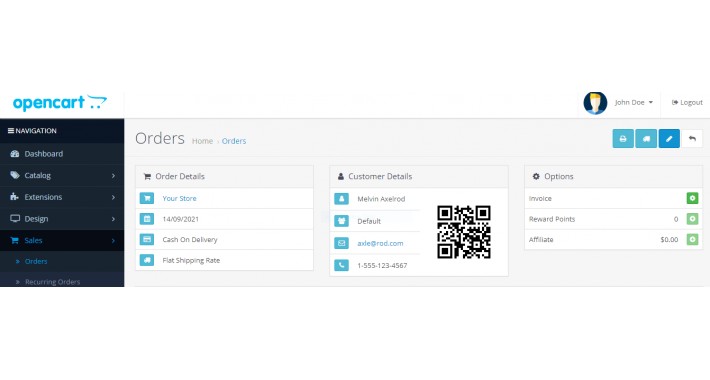Open the Extensions sidebar menu

[62, 197]
